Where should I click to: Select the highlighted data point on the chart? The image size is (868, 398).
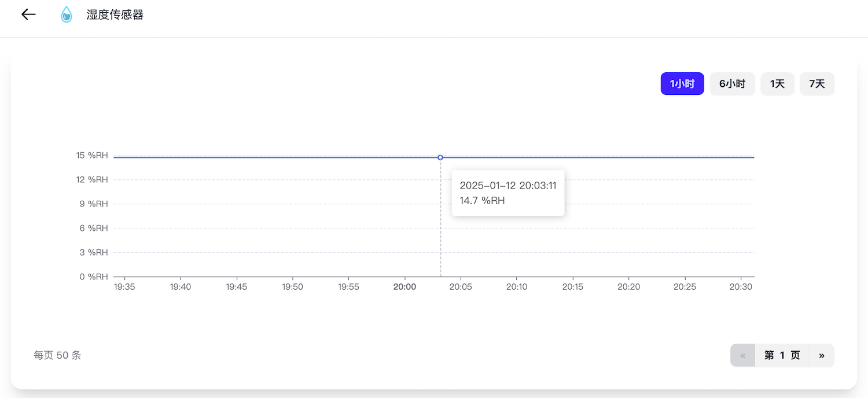[x=440, y=157]
